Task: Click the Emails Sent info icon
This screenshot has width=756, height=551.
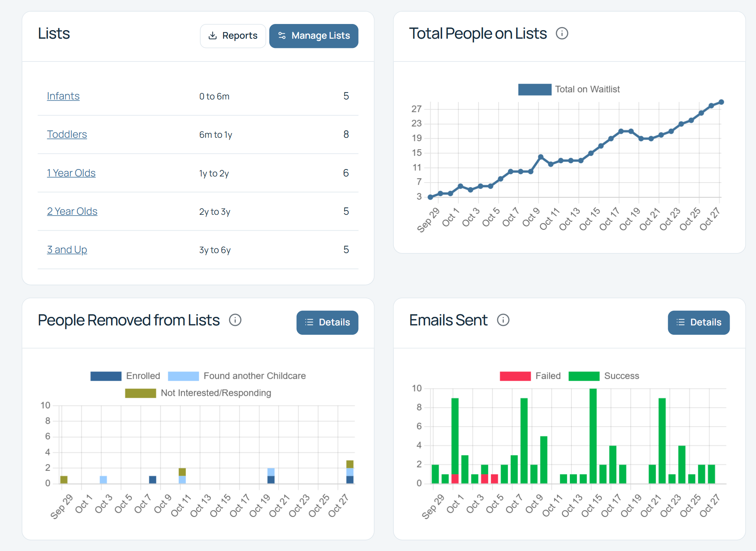Action: (x=503, y=320)
